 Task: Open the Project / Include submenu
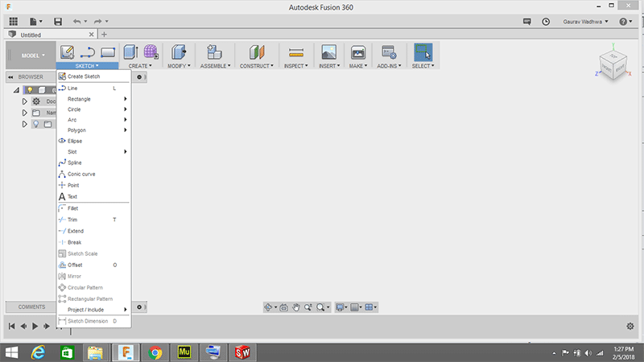[93, 310]
